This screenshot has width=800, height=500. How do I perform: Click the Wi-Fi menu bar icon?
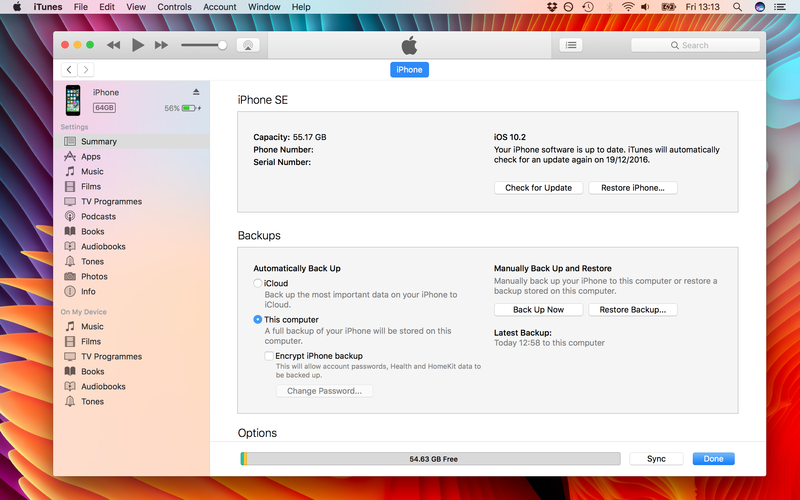click(628, 7)
